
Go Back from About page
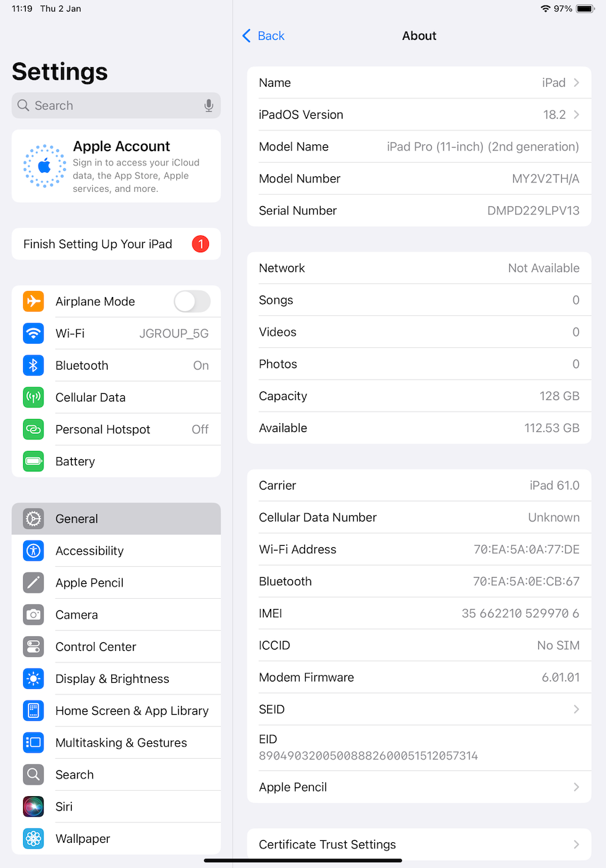pyautogui.click(x=264, y=36)
